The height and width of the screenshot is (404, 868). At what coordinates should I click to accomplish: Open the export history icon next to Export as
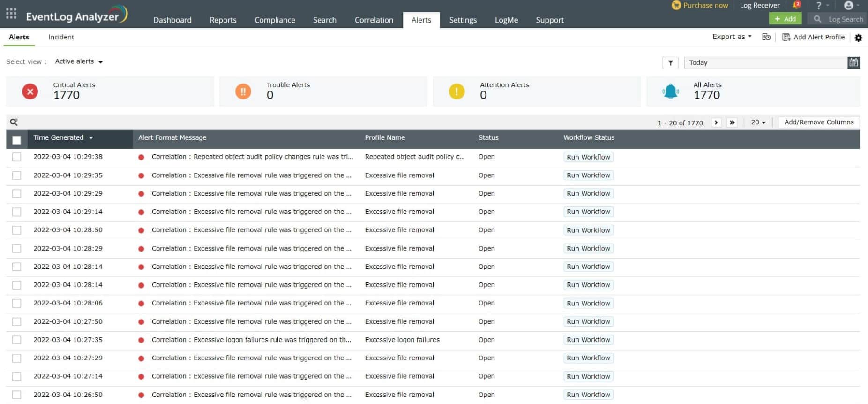point(766,37)
